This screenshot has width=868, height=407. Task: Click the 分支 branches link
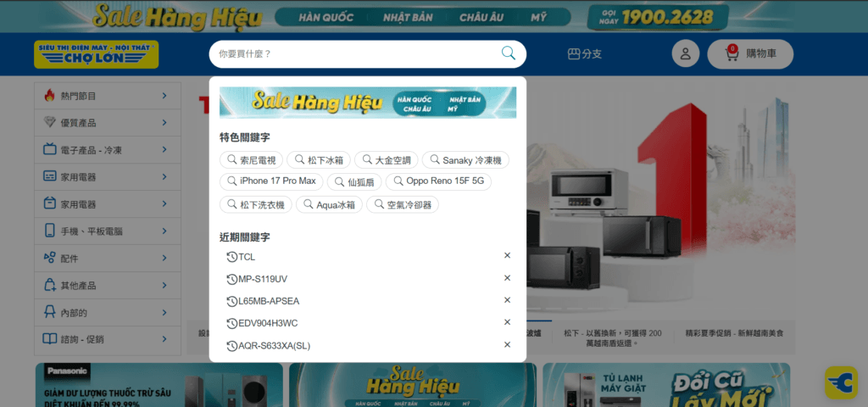pos(585,53)
